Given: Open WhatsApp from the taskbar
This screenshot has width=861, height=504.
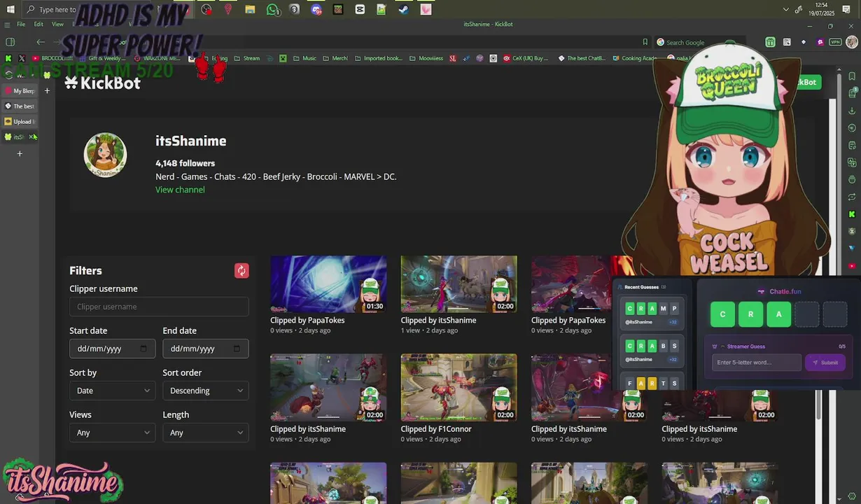Looking at the screenshot, I should click(x=272, y=9).
